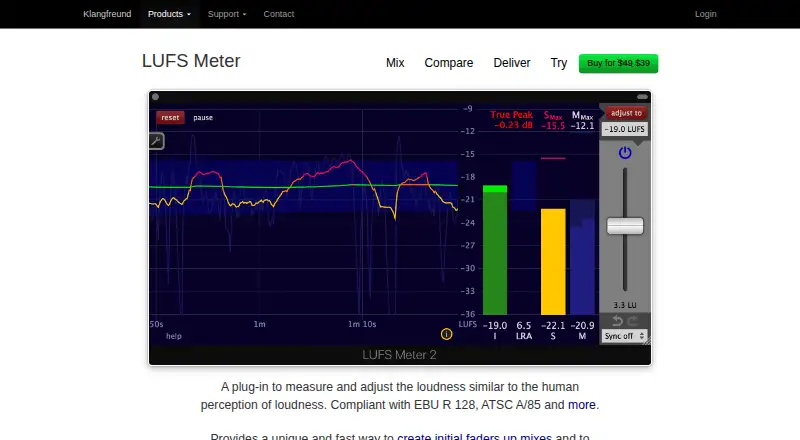Image resolution: width=800 pixels, height=440 pixels.
Task: Click the SMax -15.5 readout
Action: pyautogui.click(x=553, y=120)
